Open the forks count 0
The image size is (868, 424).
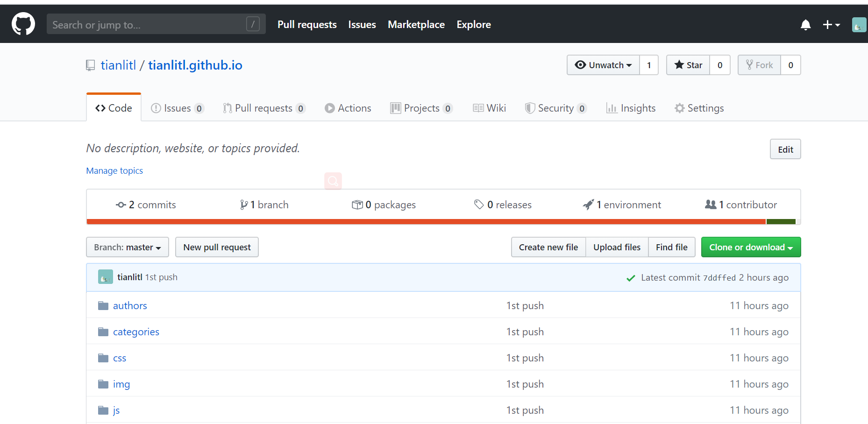tap(790, 65)
